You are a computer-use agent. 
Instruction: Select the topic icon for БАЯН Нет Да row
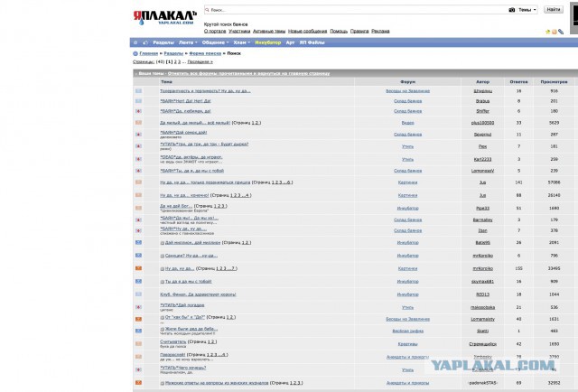138,100
